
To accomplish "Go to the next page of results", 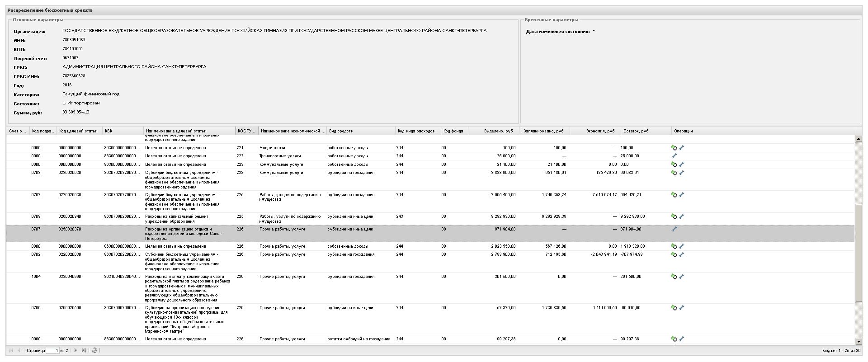I will point(75,350).
